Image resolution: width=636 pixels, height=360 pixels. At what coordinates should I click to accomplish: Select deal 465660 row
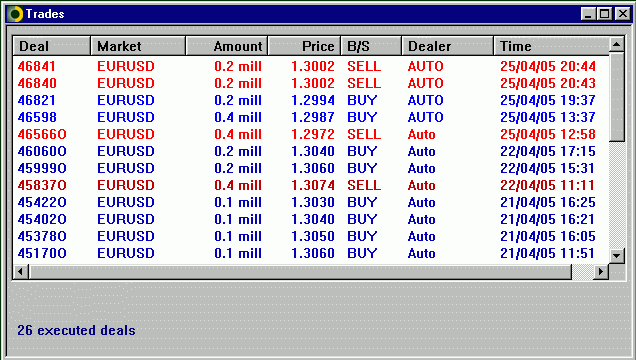311,134
